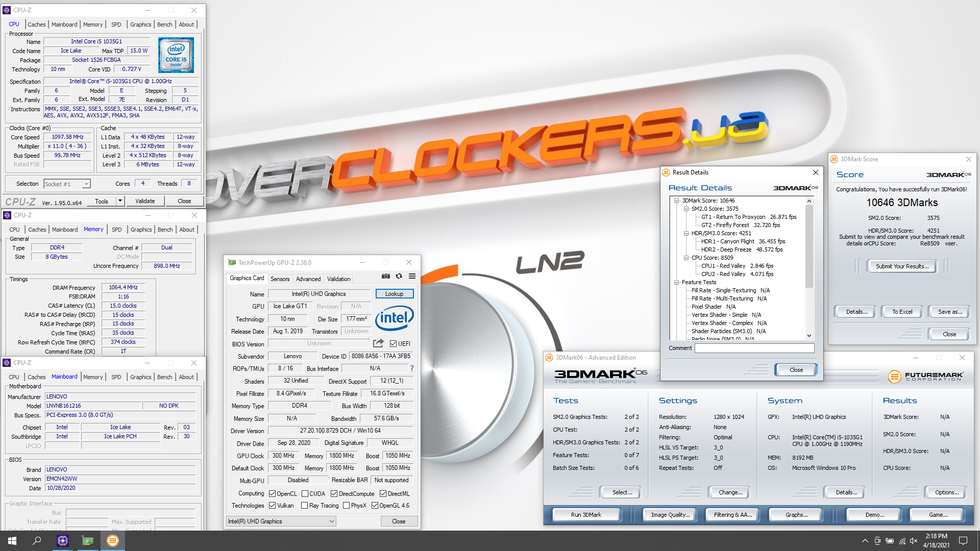Toggle the Ray Tracing checkbox
Screen dimensions: 980x551
(305, 506)
